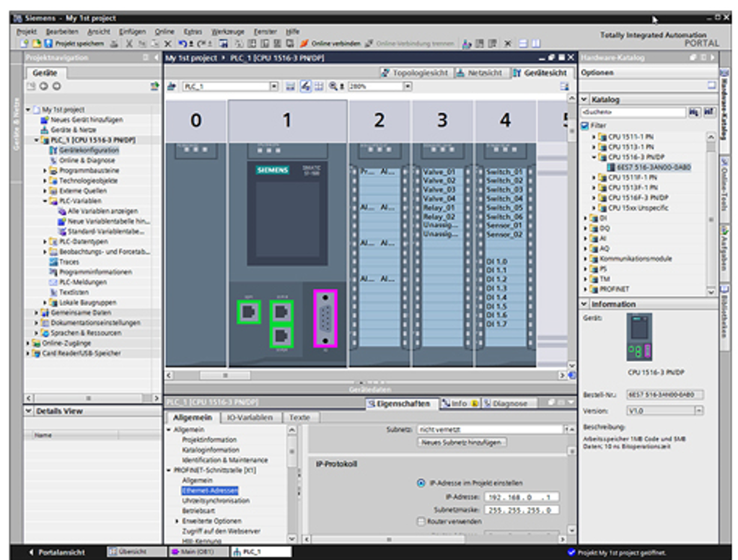The image size is (738, 560).
Task: Expand Kommunikationsmodule catalog folder
Action: [x=586, y=259]
